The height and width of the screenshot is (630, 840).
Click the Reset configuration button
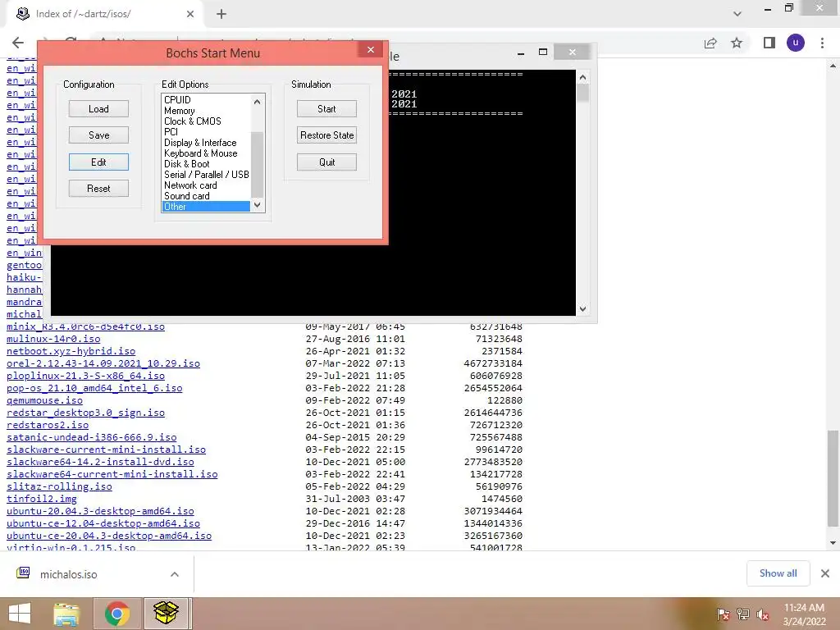98,188
